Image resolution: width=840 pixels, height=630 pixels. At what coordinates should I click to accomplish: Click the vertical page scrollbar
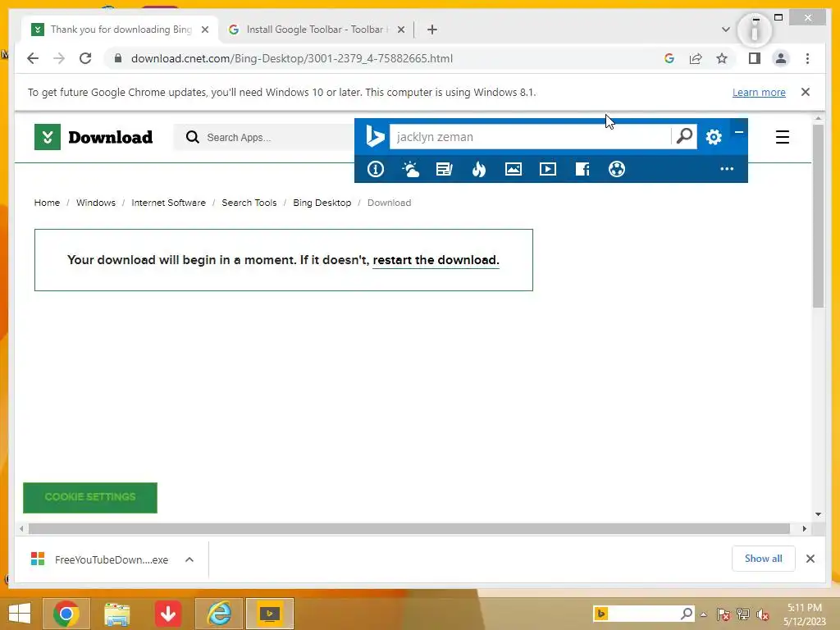818,216
